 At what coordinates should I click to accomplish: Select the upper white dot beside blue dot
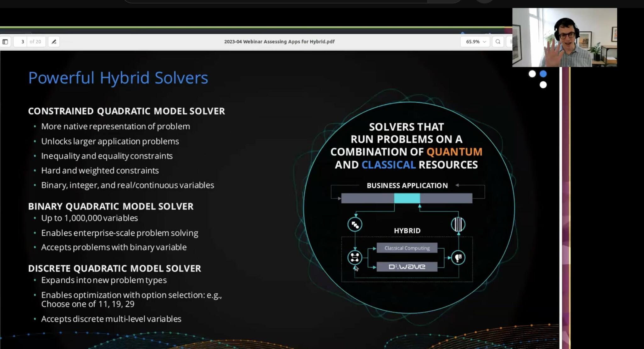tap(532, 74)
